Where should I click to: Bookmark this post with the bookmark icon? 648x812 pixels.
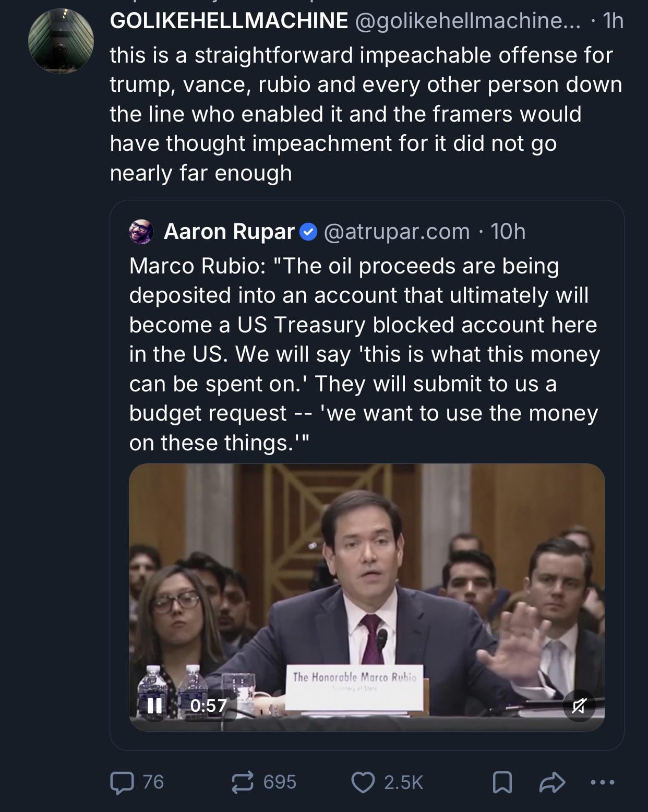[x=502, y=782]
